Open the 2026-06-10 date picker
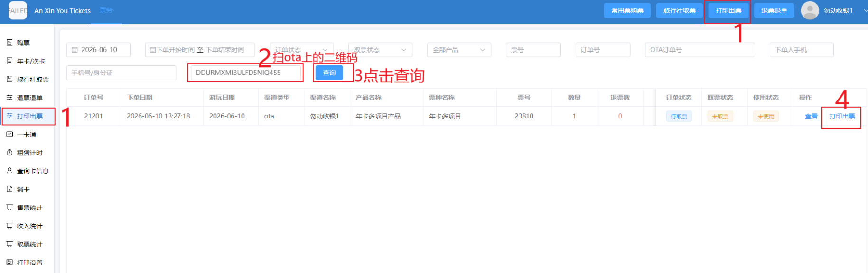The image size is (868, 273). (x=98, y=50)
